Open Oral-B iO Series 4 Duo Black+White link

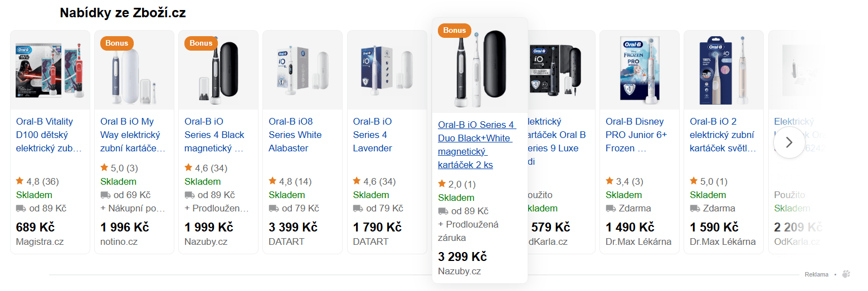(x=476, y=145)
